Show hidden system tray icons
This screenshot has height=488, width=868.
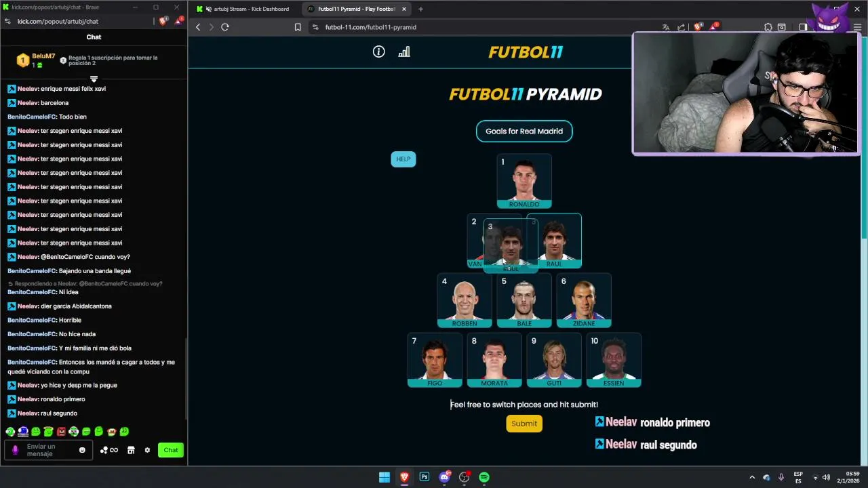click(x=751, y=477)
